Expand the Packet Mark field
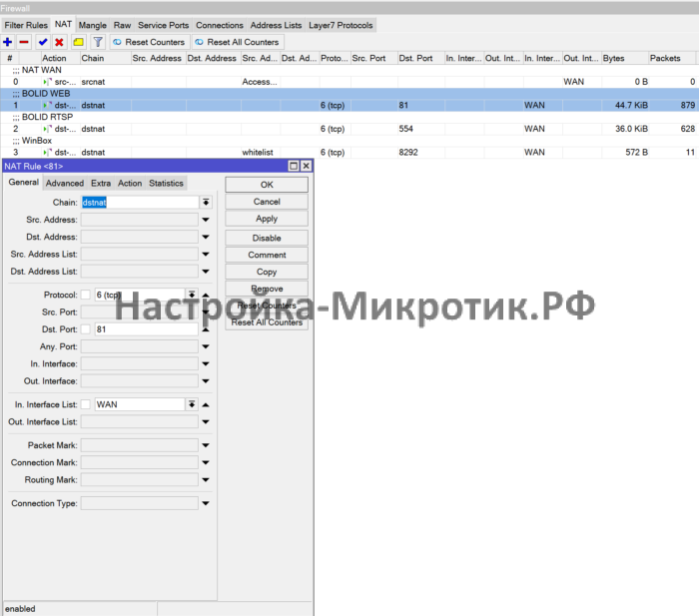The width and height of the screenshot is (699, 616). (x=206, y=445)
